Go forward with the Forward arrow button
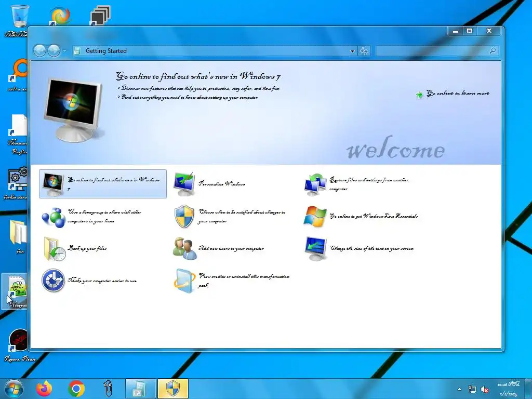 54,51
